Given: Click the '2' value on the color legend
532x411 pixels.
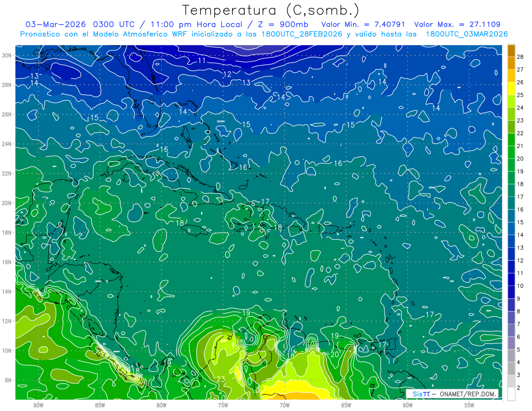Looking at the screenshot, I should tap(519, 388).
